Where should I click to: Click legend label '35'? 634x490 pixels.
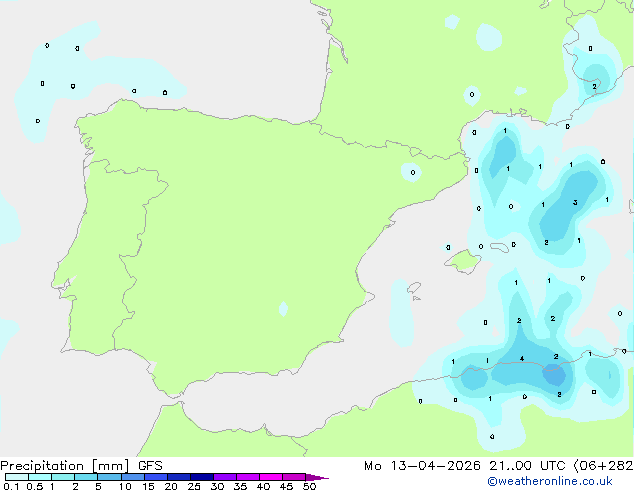(240, 486)
